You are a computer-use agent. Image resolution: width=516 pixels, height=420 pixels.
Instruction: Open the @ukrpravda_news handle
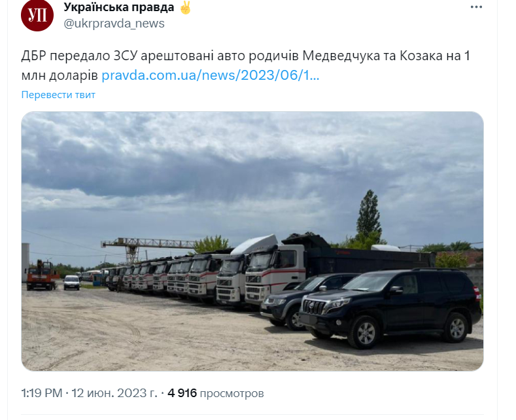tap(114, 24)
